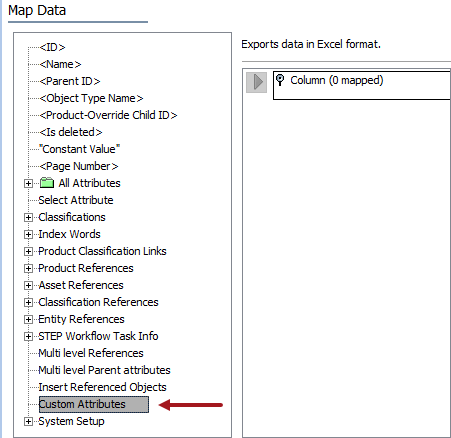Image resolution: width=451 pixels, height=438 pixels.
Task: Select the Column (0 mapped) row
Action: [362, 85]
